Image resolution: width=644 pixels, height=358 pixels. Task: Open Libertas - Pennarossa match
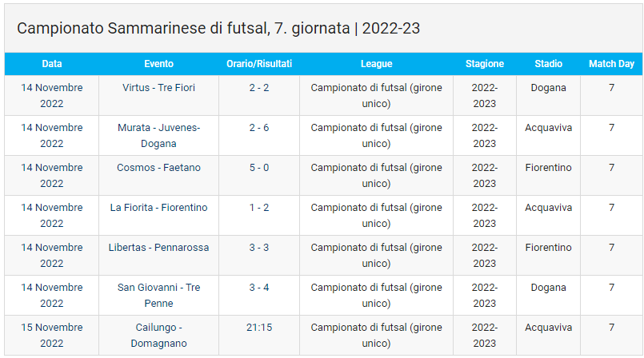[158, 248]
